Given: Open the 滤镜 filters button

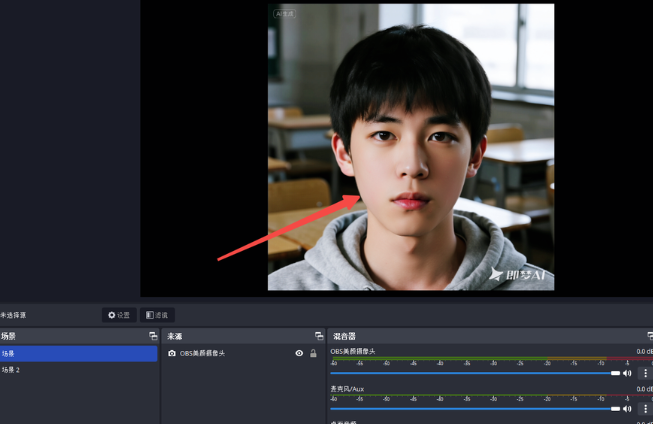Looking at the screenshot, I should click(157, 315).
